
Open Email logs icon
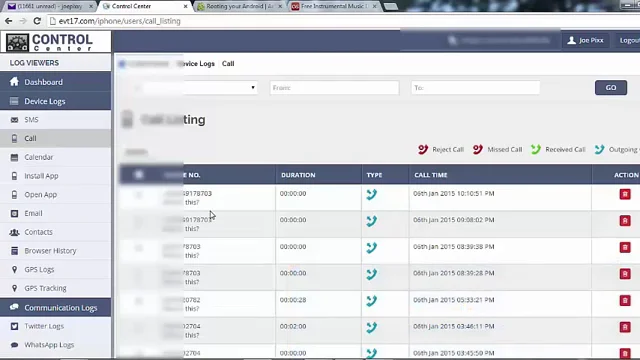[x=14, y=213]
